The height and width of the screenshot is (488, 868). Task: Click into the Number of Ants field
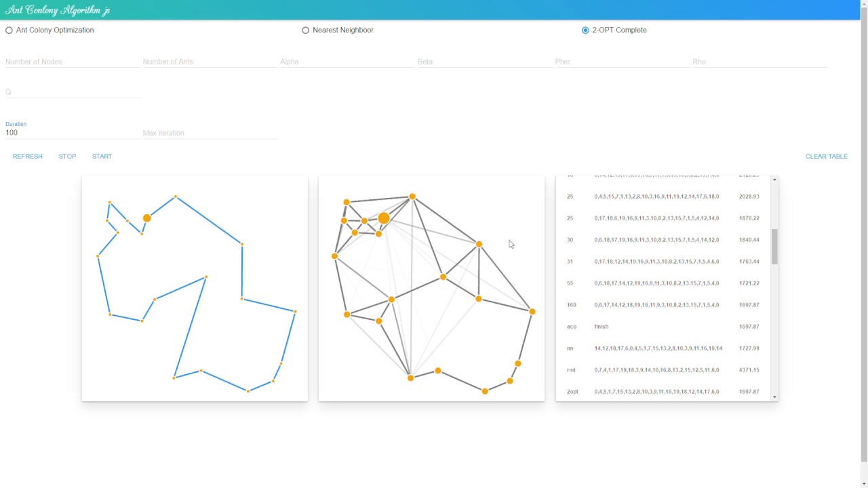pos(210,62)
